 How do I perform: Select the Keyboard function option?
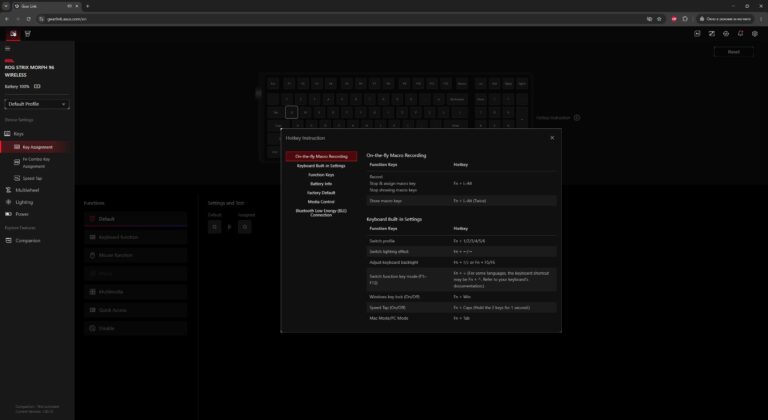point(136,237)
